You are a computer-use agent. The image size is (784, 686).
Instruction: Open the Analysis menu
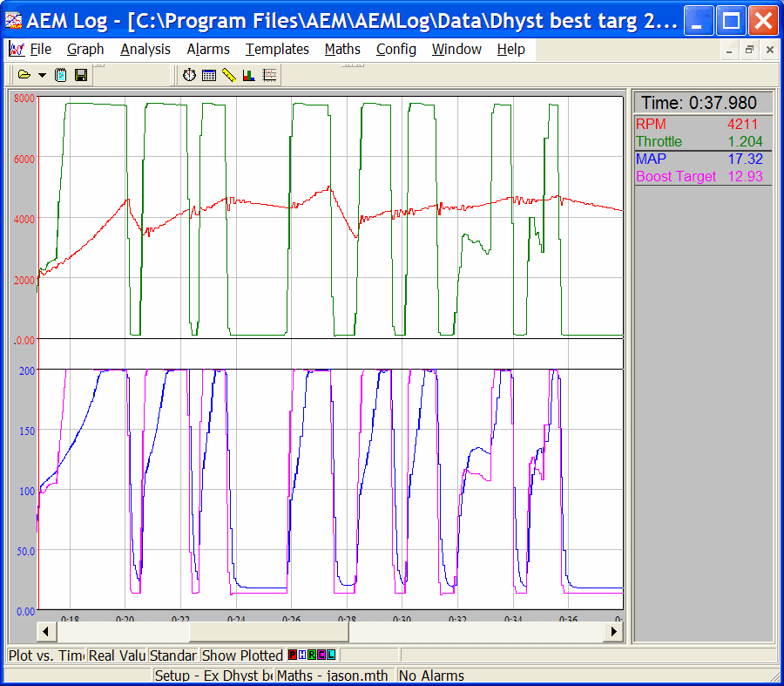tap(145, 49)
